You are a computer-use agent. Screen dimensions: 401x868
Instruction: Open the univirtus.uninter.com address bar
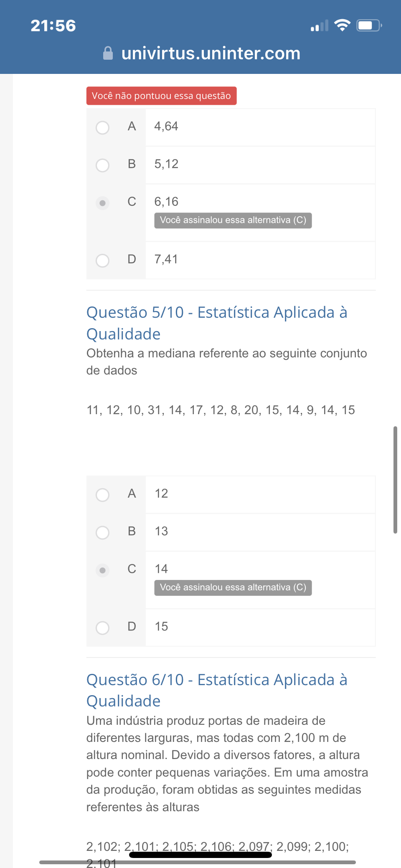point(211,53)
